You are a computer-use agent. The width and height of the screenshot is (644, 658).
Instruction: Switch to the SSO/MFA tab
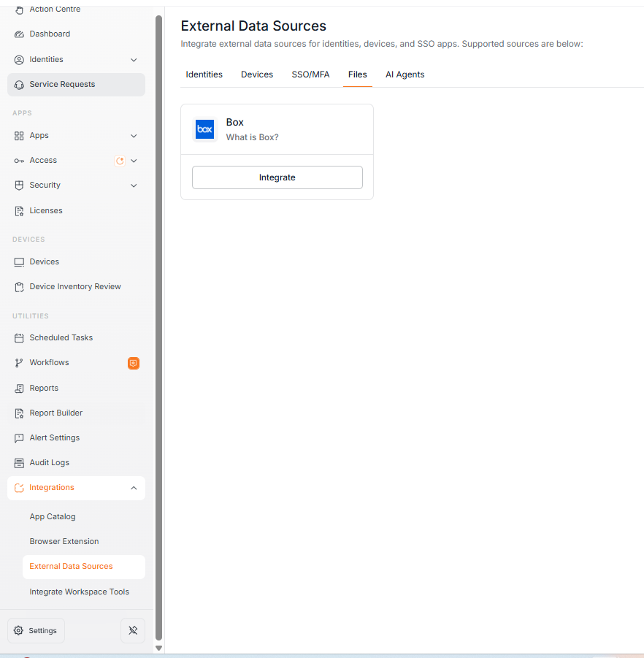click(x=310, y=74)
